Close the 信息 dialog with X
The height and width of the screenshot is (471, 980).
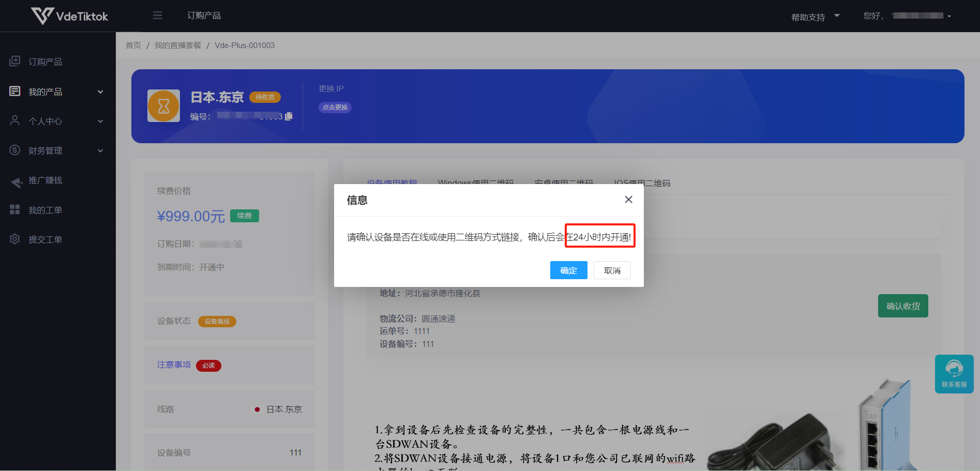[x=628, y=200]
